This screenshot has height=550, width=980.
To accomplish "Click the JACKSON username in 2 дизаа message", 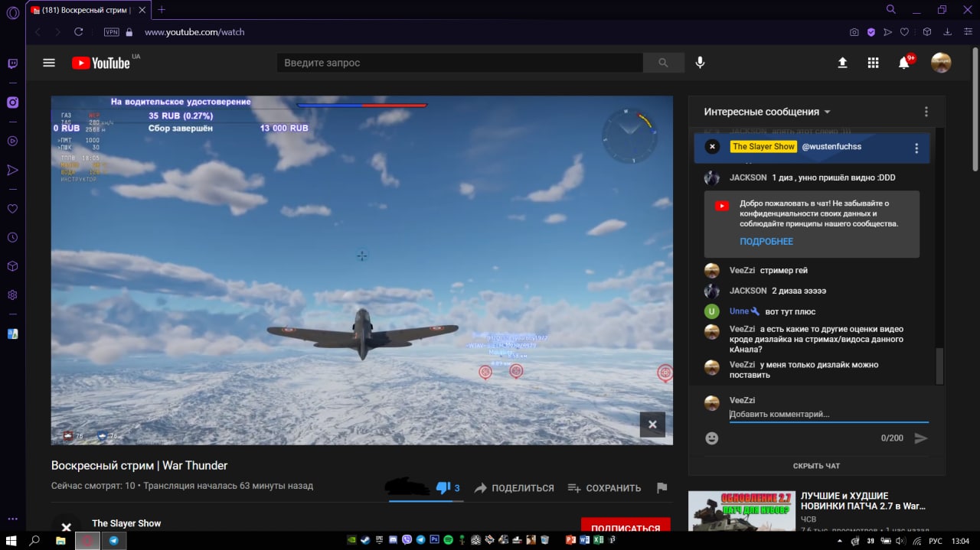I will (x=748, y=291).
